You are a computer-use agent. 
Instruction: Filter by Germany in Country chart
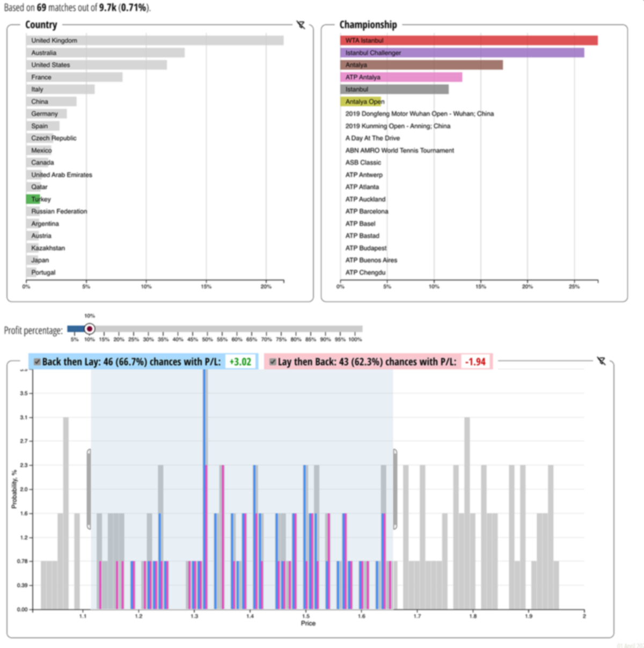pos(47,114)
